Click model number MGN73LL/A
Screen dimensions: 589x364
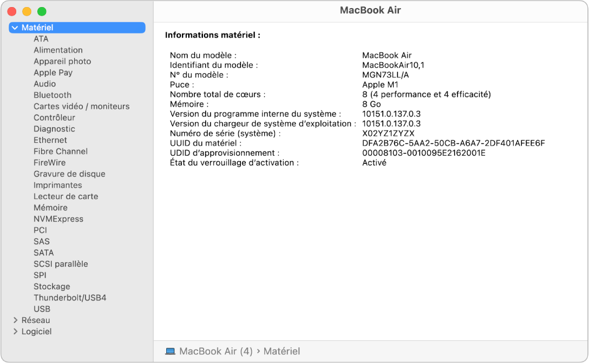385,75
